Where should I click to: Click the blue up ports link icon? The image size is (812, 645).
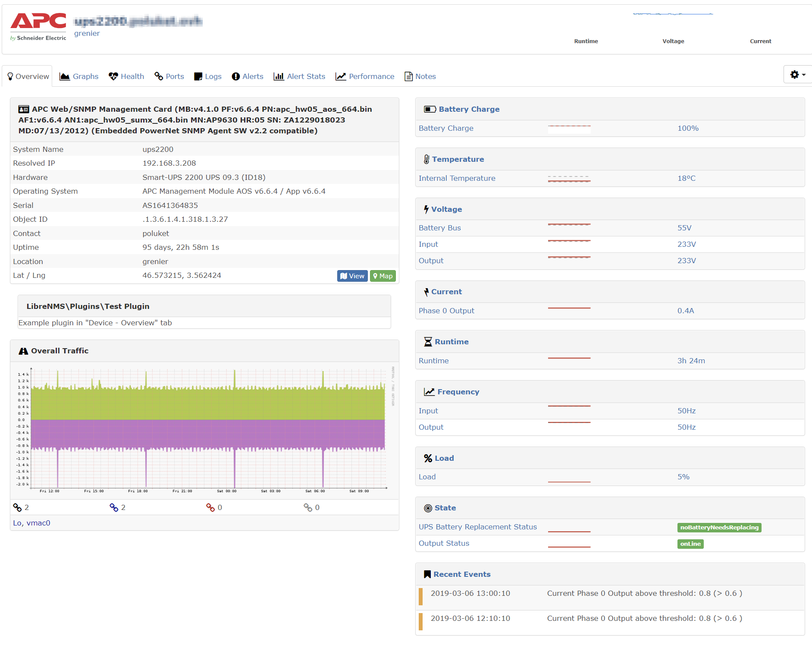pyautogui.click(x=114, y=507)
